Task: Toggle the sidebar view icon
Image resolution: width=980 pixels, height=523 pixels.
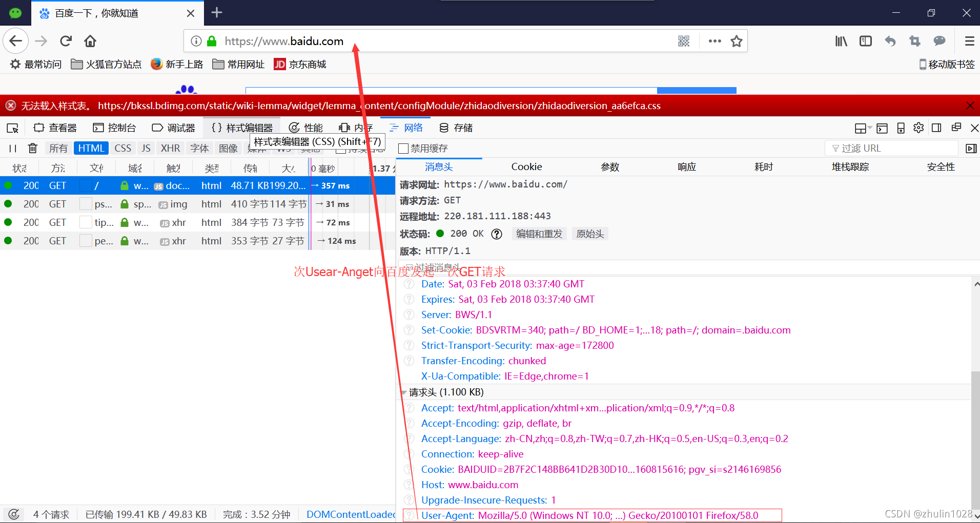Action: pos(866,41)
